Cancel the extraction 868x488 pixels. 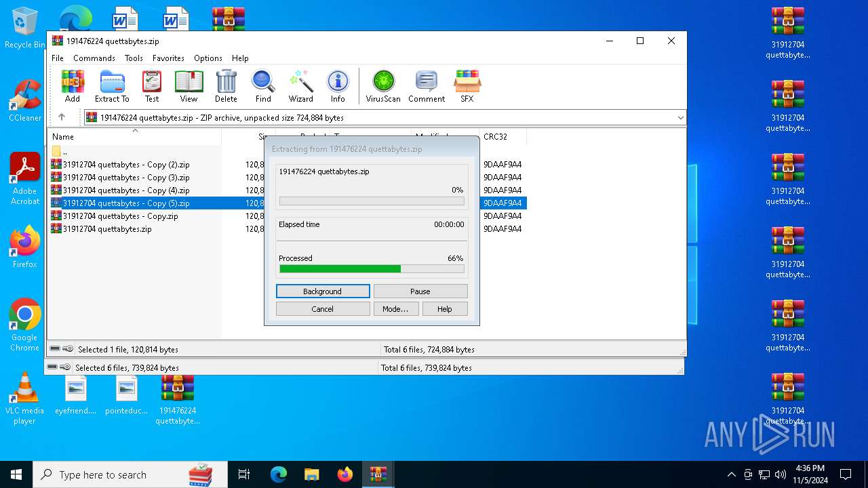coord(323,309)
